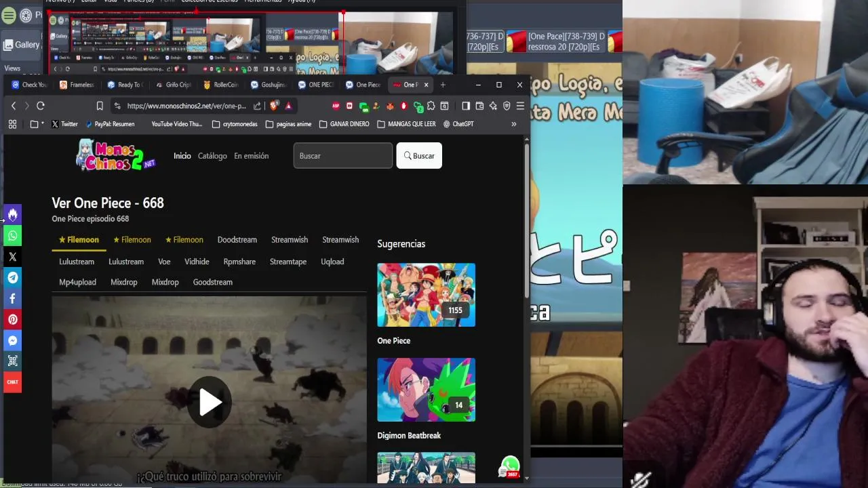Share via Telegram icon in the side bar
The width and height of the screenshot is (868, 488).
point(12,278)
